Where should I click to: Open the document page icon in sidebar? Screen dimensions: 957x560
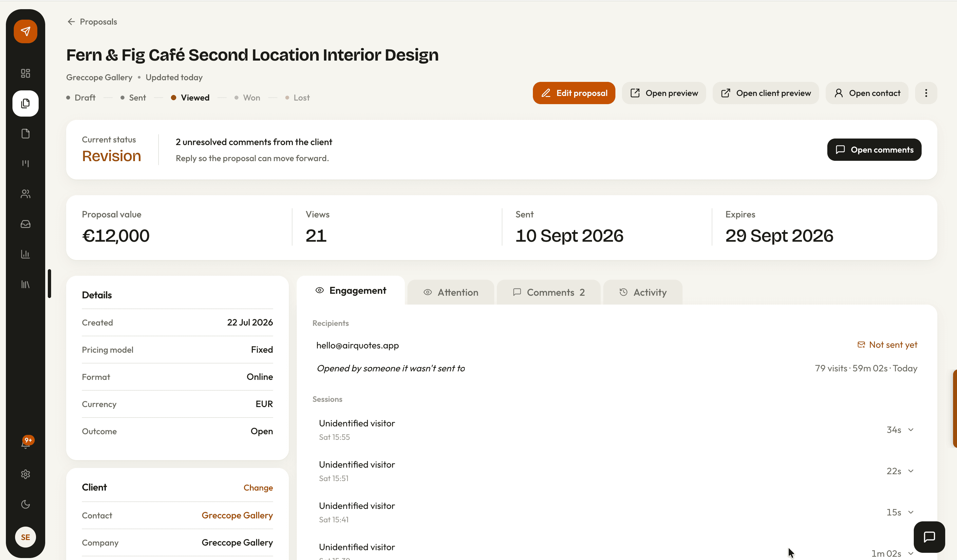tap(26, 134)
